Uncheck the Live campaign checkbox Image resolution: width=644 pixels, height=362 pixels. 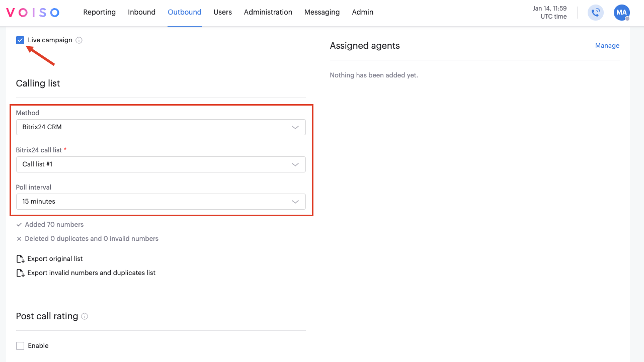(20, 40)
